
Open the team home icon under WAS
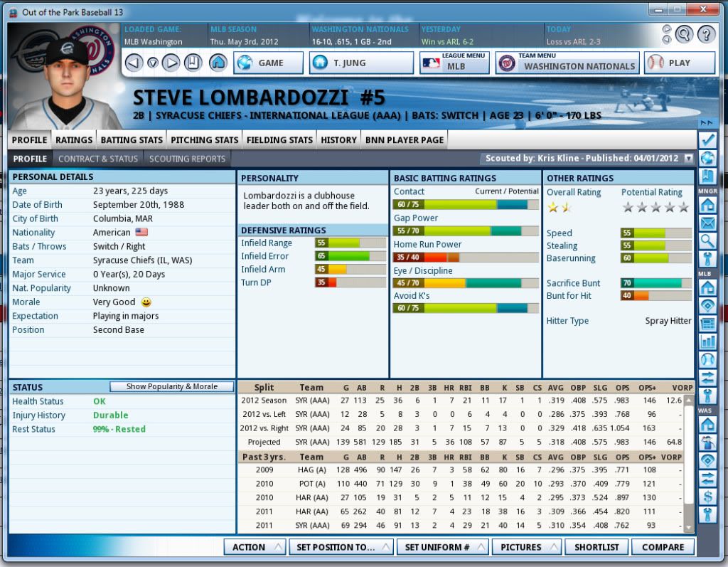click(x=707, y=424)
